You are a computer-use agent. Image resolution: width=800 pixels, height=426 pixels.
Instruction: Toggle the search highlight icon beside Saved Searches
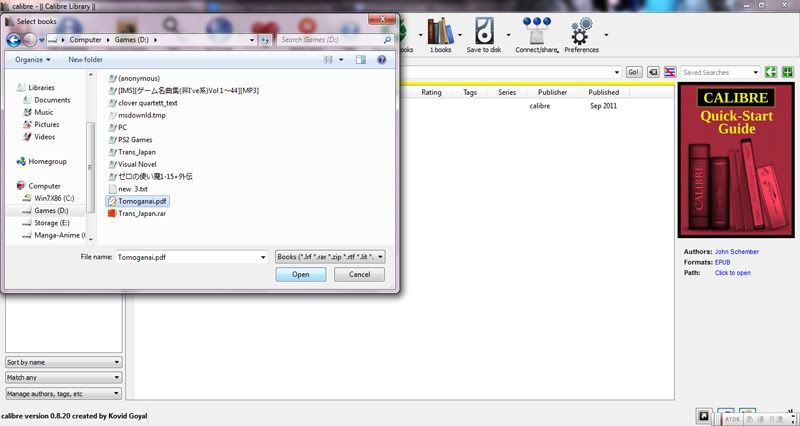pos(670,72)
